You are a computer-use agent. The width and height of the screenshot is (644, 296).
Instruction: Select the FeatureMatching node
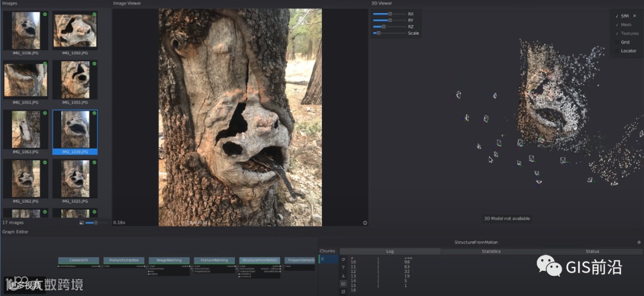point(214,260)
